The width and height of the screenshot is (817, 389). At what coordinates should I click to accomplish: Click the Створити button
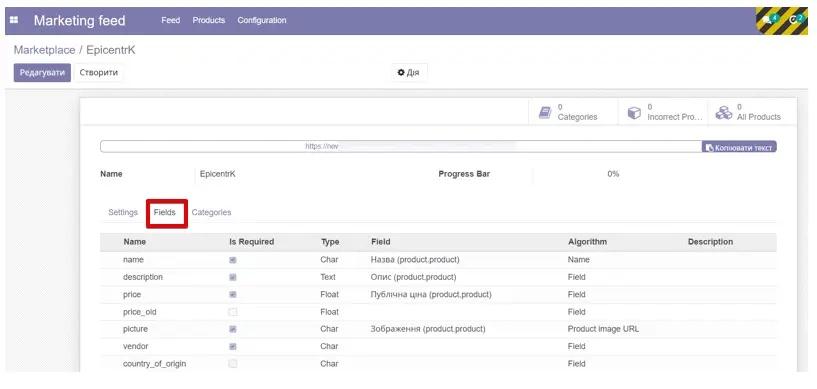(x=98, y=72)
